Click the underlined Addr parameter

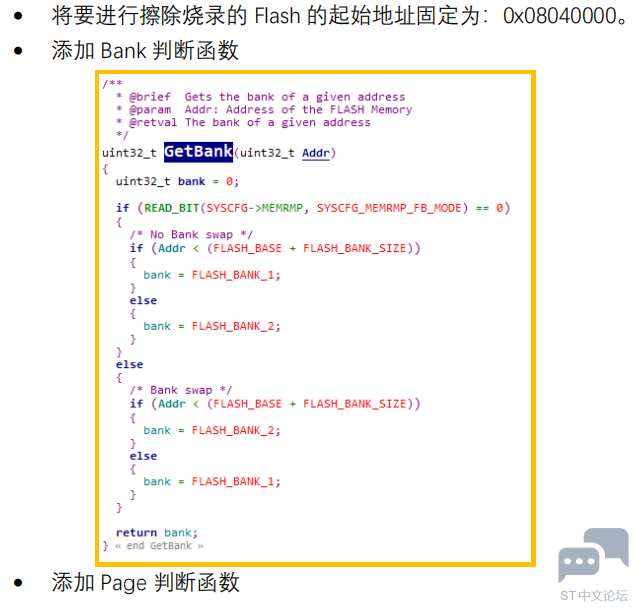(x=316, y=153)
